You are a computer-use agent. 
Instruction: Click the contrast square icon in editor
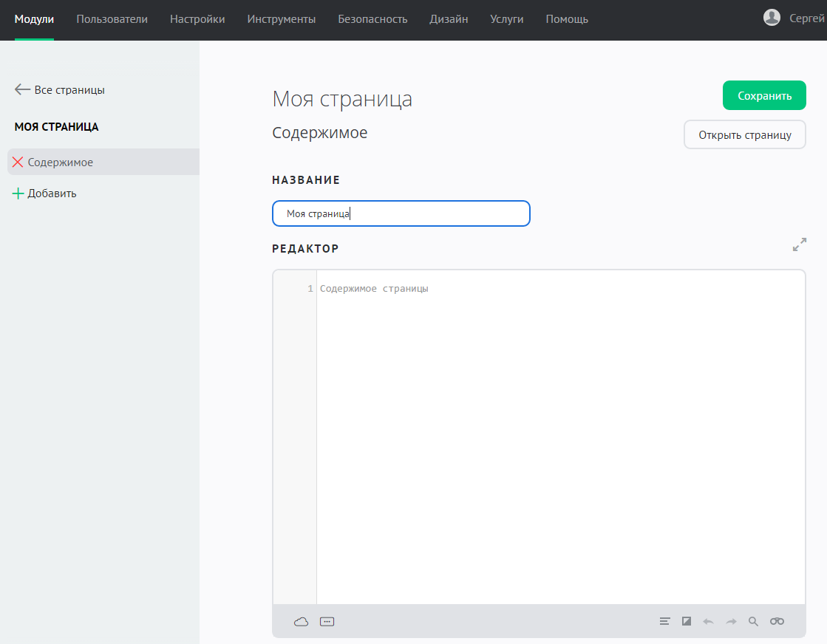tap(687, 622)
